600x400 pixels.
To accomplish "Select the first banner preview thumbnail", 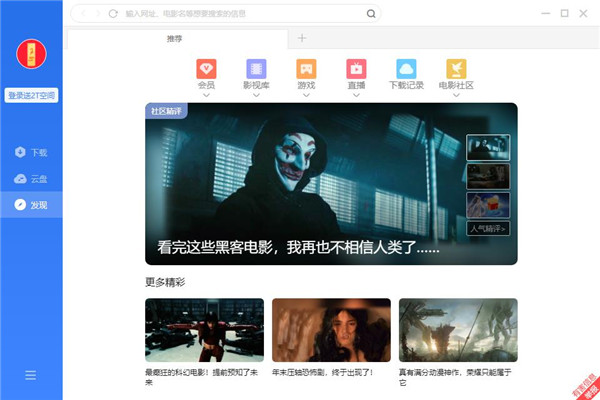I will point(488,147).
